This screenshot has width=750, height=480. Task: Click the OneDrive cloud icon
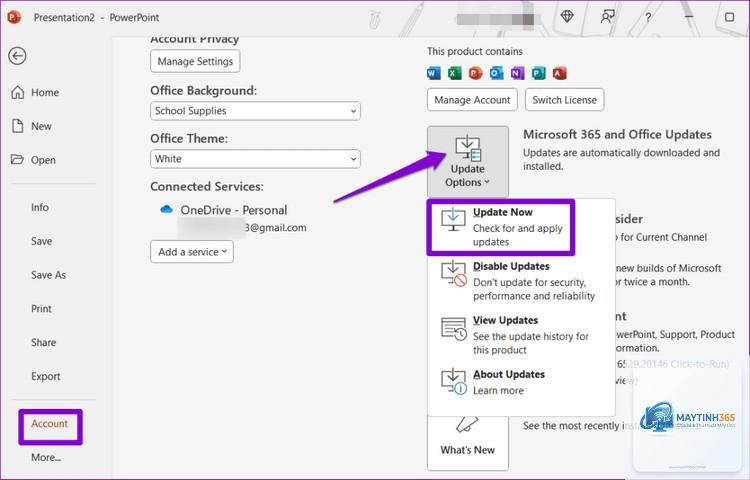(166, 209)
